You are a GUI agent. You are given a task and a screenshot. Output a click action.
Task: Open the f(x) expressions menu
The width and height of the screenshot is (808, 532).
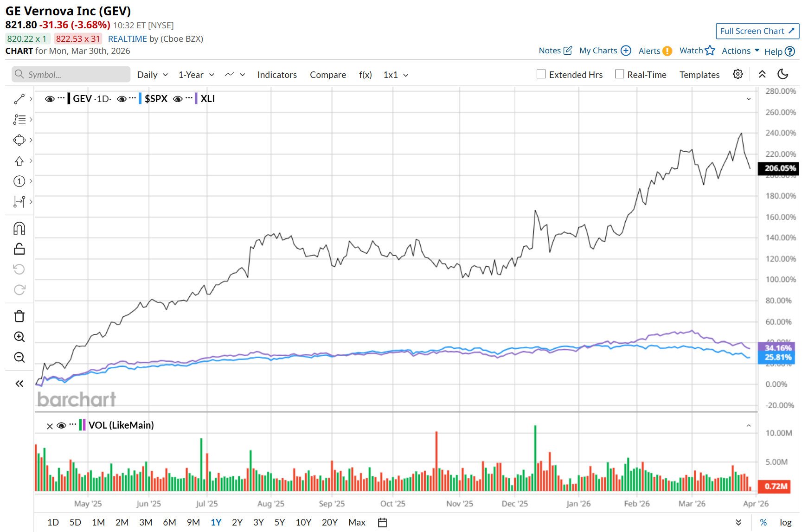pyautogui.click(x=366, y=75)
